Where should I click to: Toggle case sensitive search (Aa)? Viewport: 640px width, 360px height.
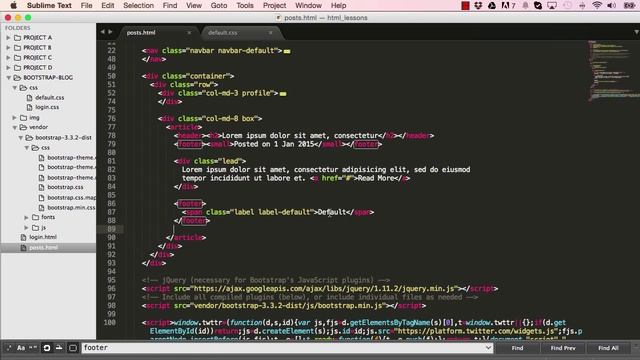point(21,348)
